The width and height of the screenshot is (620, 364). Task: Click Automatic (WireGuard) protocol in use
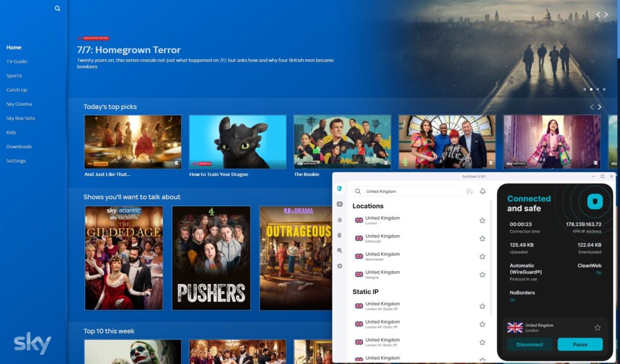coord(526,269)
